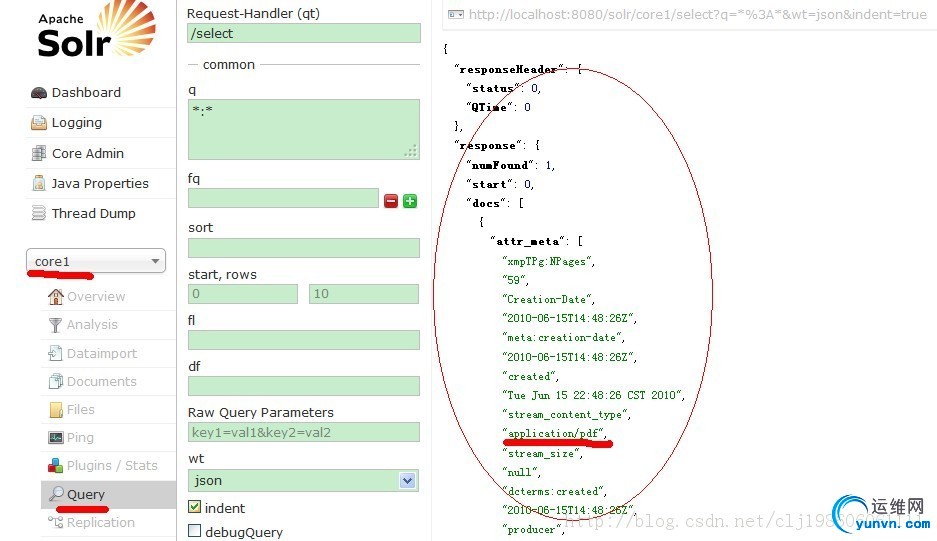Click the Ping monitor icon
937x541 pixels.
coord(56,438)
